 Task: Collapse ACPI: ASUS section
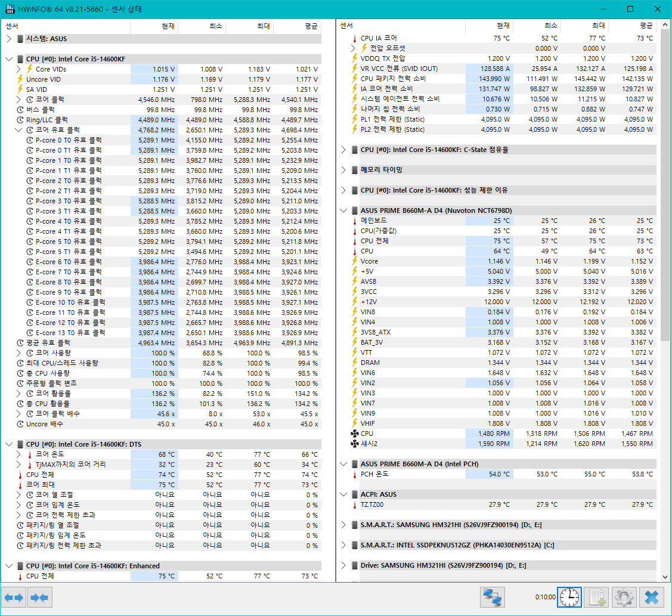tap(343, 494)
